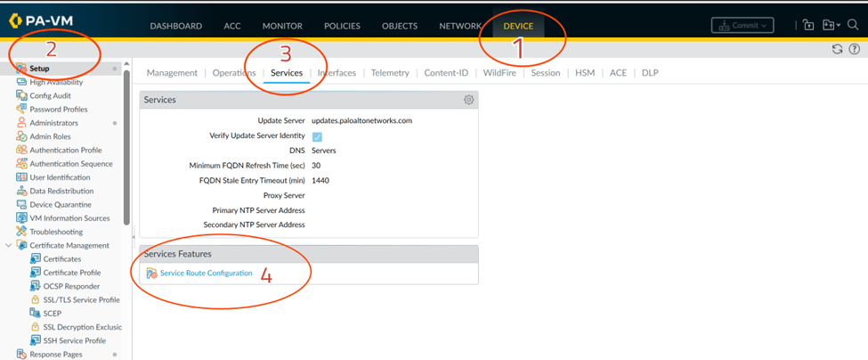Click the Authentication Sequence icon

(x=21, y=164)
